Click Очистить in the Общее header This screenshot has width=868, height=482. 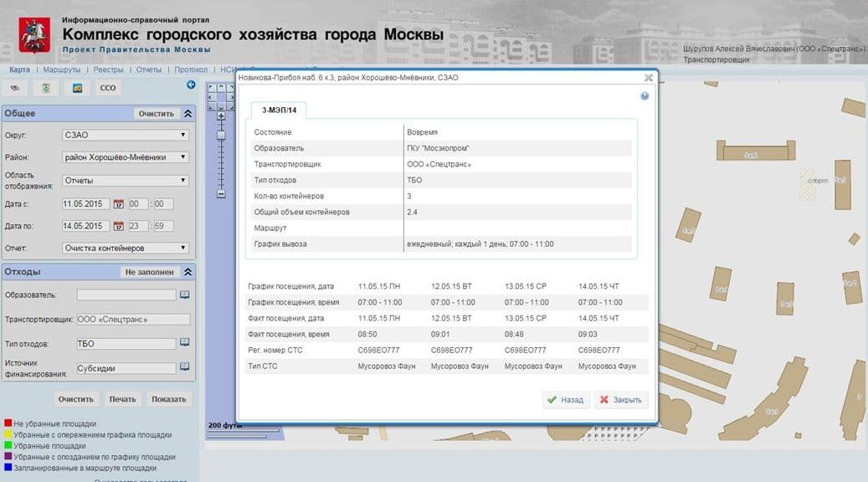pos(157,114)
